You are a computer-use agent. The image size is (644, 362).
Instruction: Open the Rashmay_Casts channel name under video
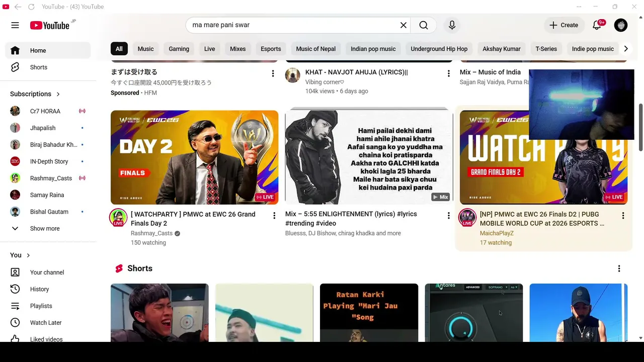point(151,233)
